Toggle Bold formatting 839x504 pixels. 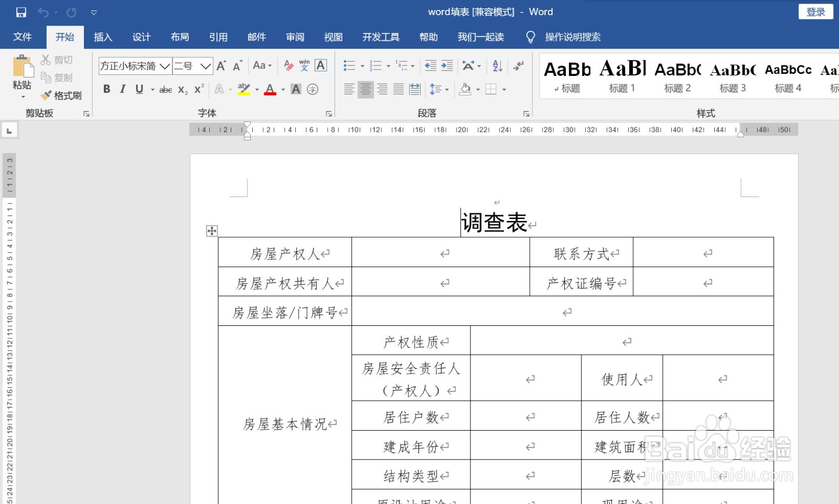[x=107, y=89]
